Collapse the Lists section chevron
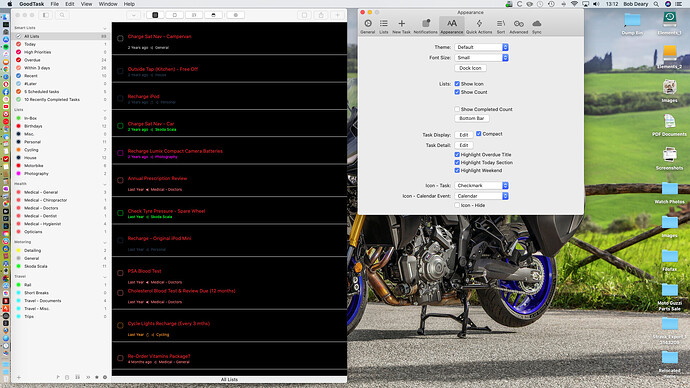 pyautogui.click(x=105, y=110)
